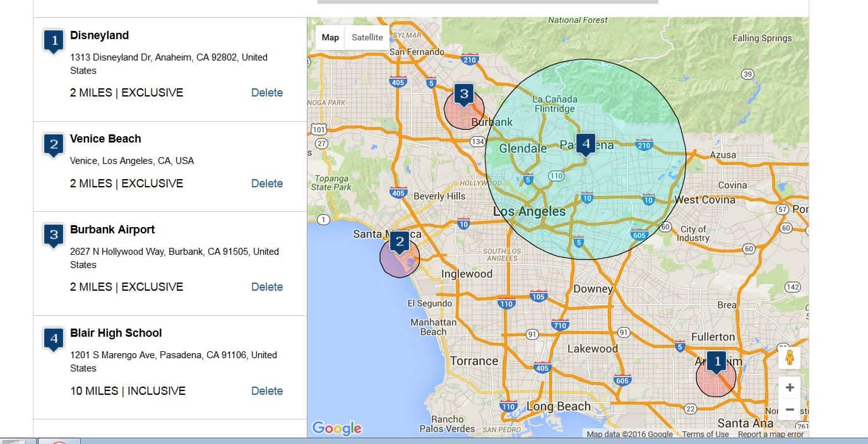
Task: Switch to the Map view tab
Action: pos(330,37)
